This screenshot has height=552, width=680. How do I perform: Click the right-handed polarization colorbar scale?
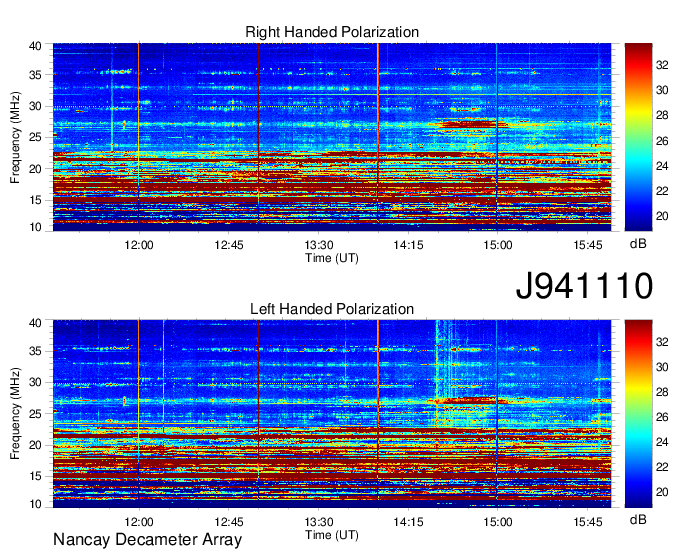pyautogui.click(x=638, y=137)
